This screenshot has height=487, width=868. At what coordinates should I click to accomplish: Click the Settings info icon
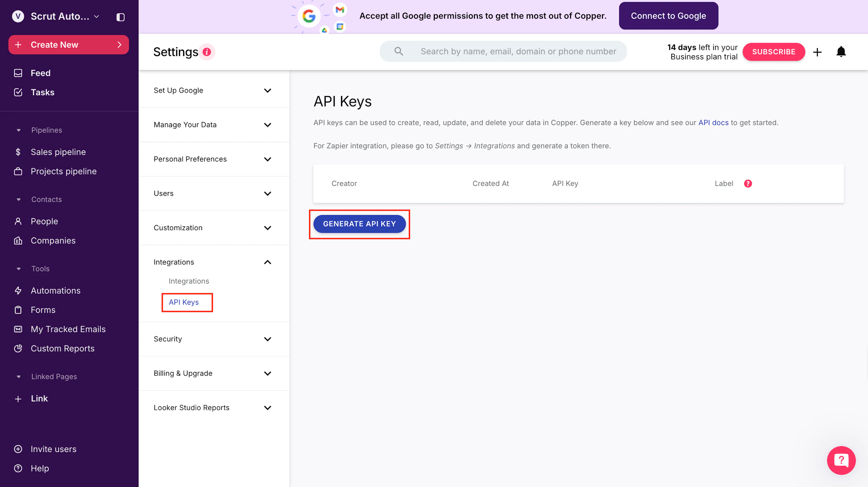pos(207,52)
